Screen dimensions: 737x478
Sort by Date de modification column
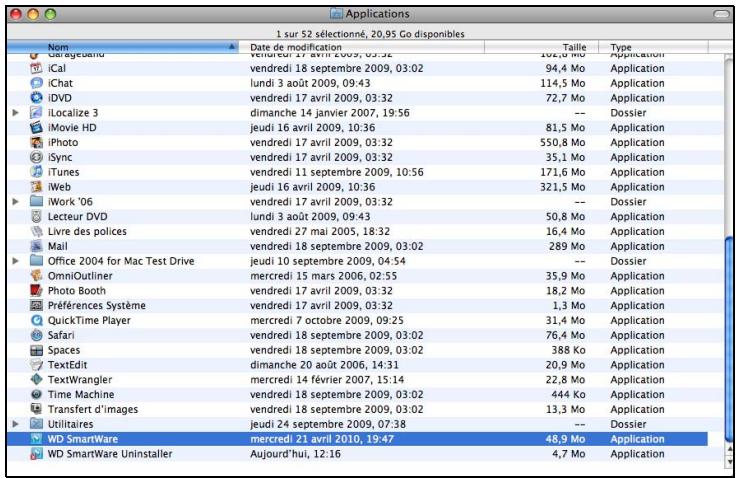point(361,47)
